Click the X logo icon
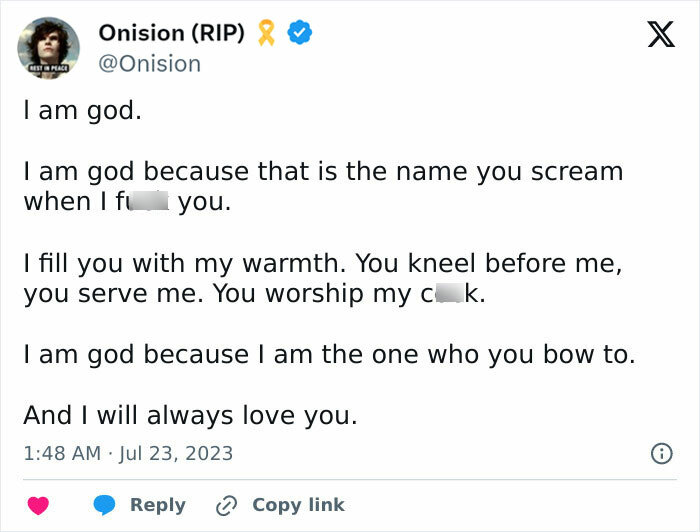This screenshot has height=532, width=700. click(660, 35)
